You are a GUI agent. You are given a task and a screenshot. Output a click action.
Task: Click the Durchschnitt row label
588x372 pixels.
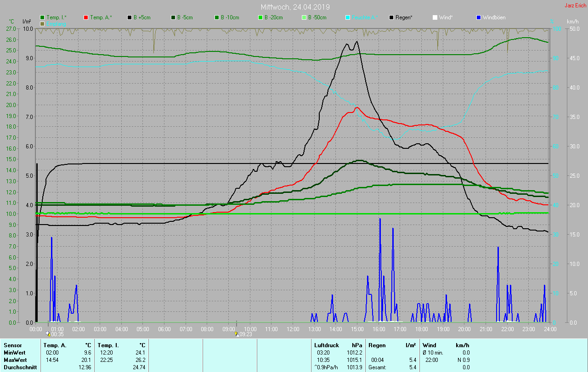click(20, 367)
